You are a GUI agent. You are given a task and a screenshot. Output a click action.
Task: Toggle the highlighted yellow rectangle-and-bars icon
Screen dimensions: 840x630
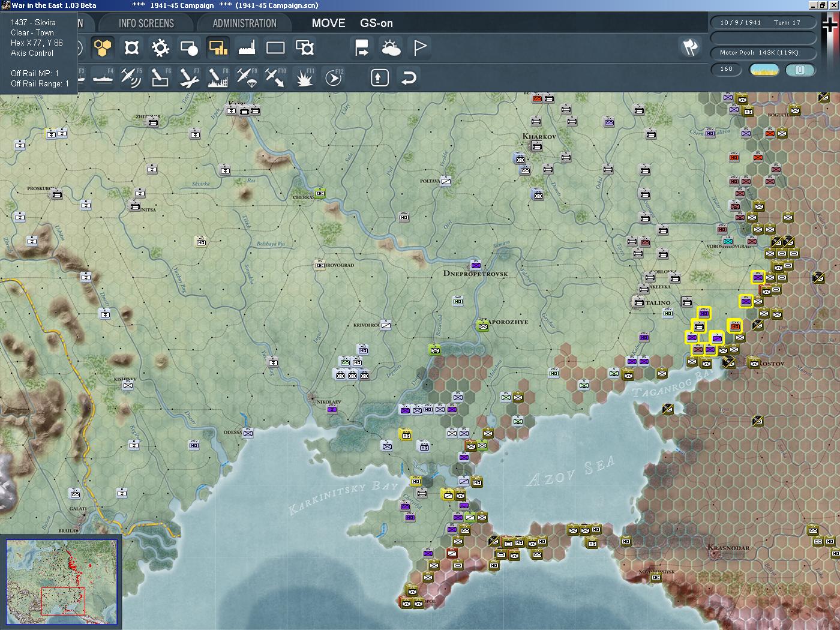click(x=218, y=47)
